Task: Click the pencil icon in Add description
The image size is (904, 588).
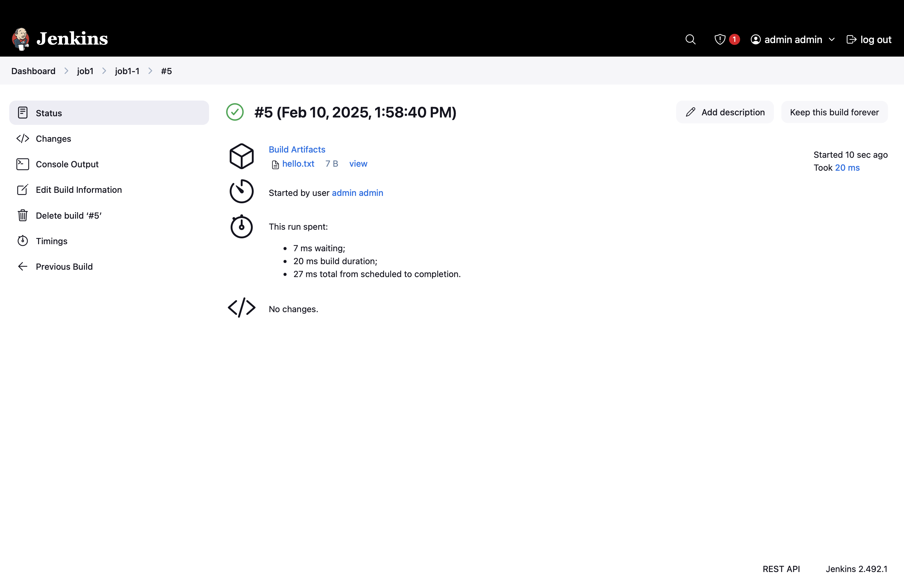Action: click(691, 112)
